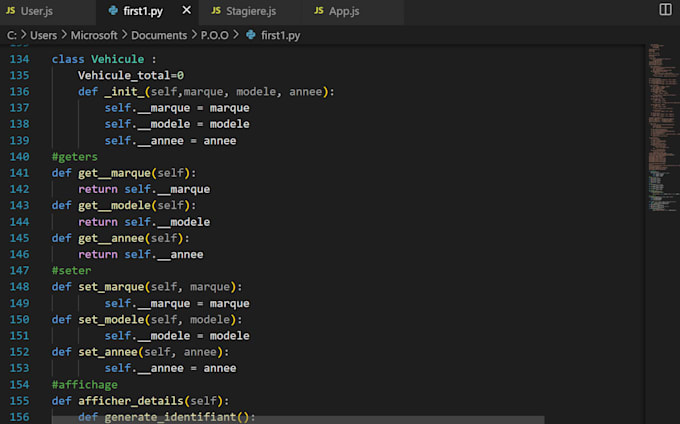This screenshot has height=424, width=680.
Task: Open the Users breadcrumb folder
Action: [x=43, y=35]
